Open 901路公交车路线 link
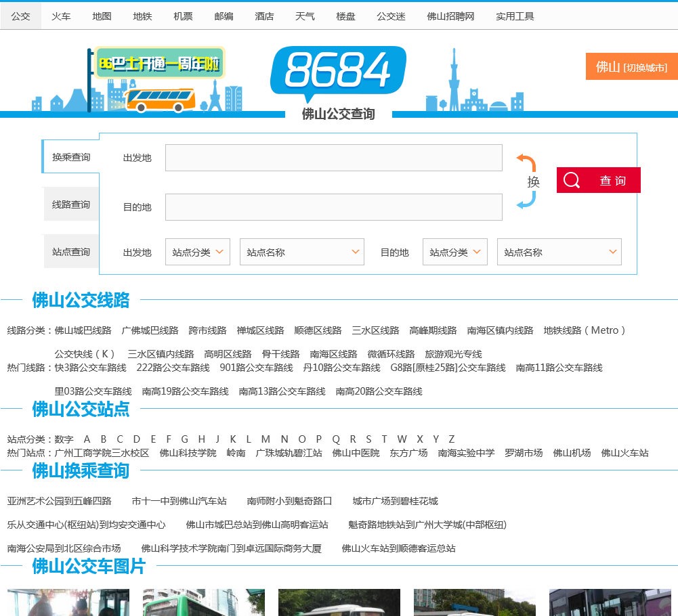The height and width of the screenshot is (616, 678). (x=256, y=368)
